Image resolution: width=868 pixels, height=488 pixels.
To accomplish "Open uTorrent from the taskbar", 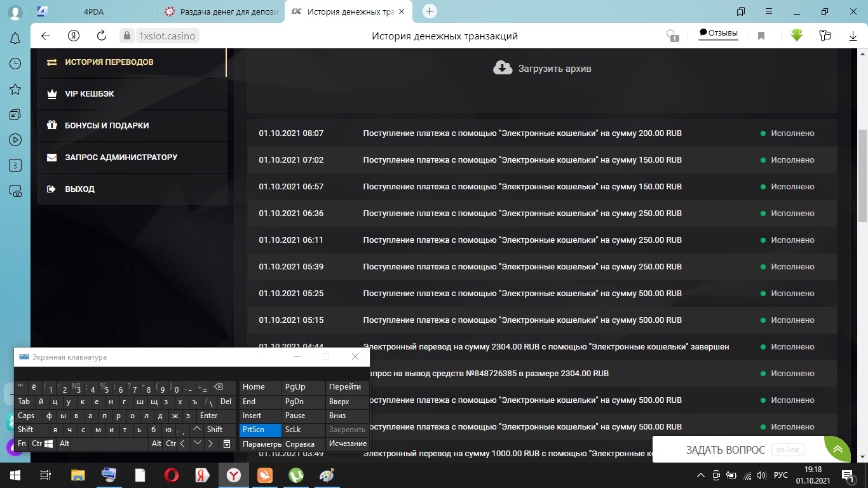I will (295, 475).
